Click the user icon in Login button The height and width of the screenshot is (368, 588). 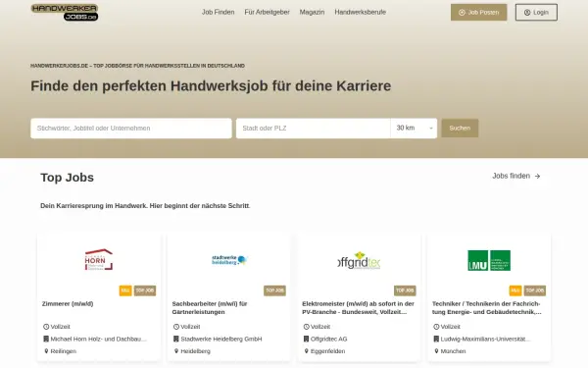point(527,13)
